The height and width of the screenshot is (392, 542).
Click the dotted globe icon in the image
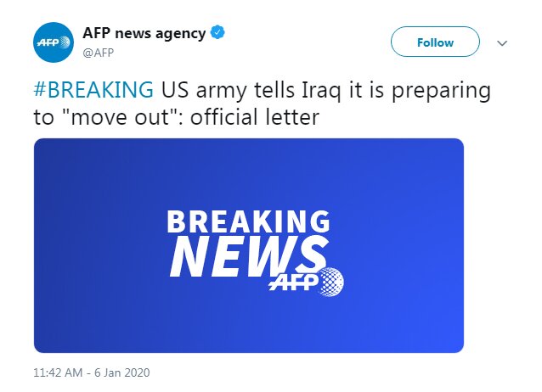tap(331, 282)
